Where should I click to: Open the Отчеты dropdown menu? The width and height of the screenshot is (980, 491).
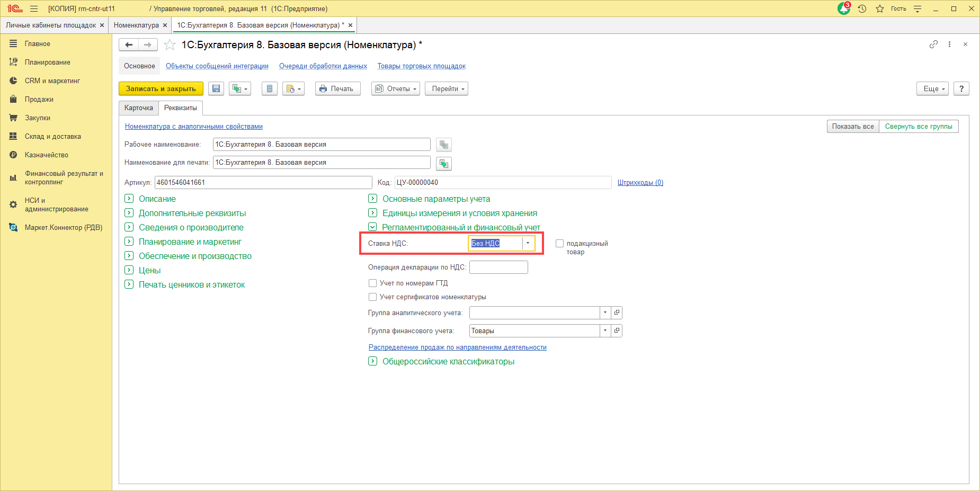(x=396, y=89)
